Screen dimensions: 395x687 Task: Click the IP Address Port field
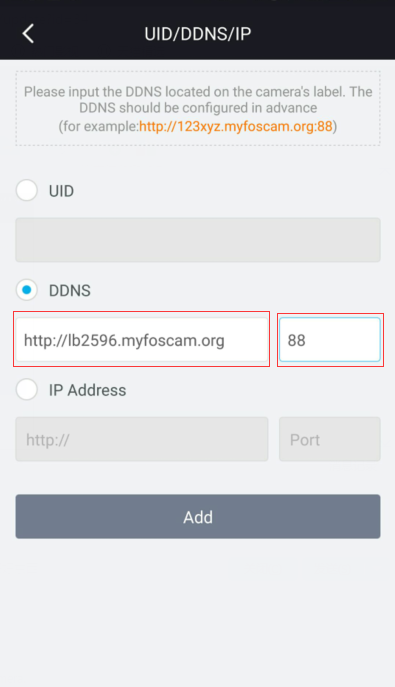[x=330, y=439]
